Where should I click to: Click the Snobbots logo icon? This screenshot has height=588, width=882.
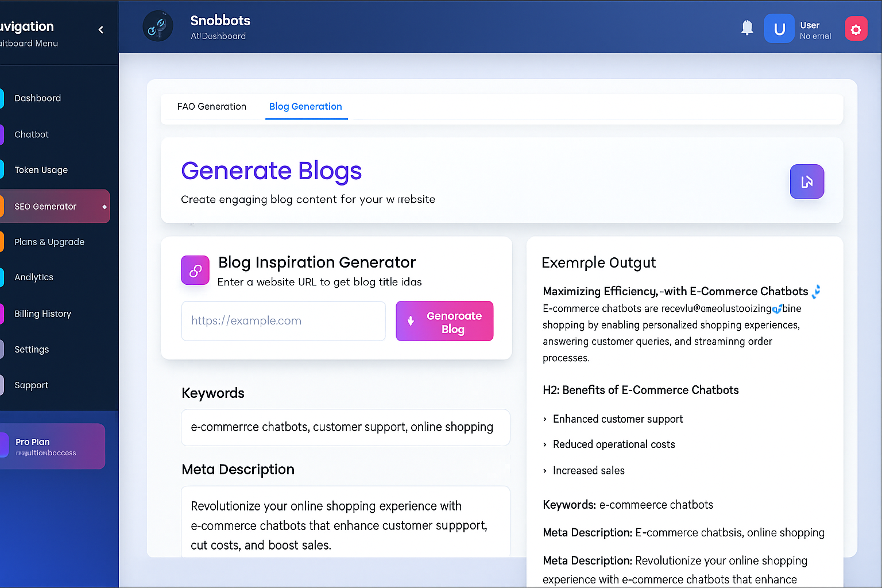pyautogui.click(x=158, y=26)
